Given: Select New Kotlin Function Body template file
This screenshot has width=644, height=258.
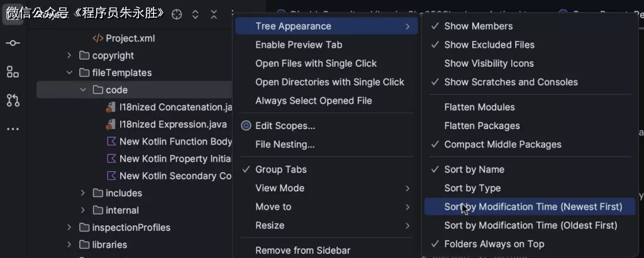Looking at the screenshot, I should click(175, 142).
